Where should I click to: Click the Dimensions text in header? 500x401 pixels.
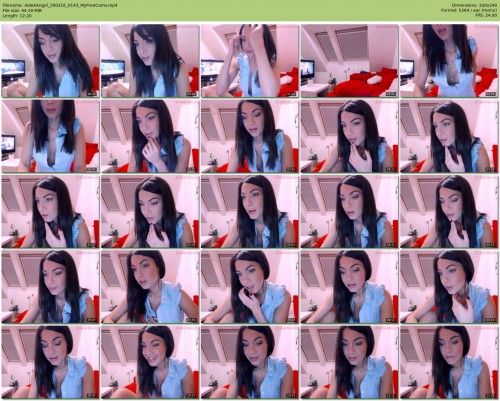pos(475,5)
